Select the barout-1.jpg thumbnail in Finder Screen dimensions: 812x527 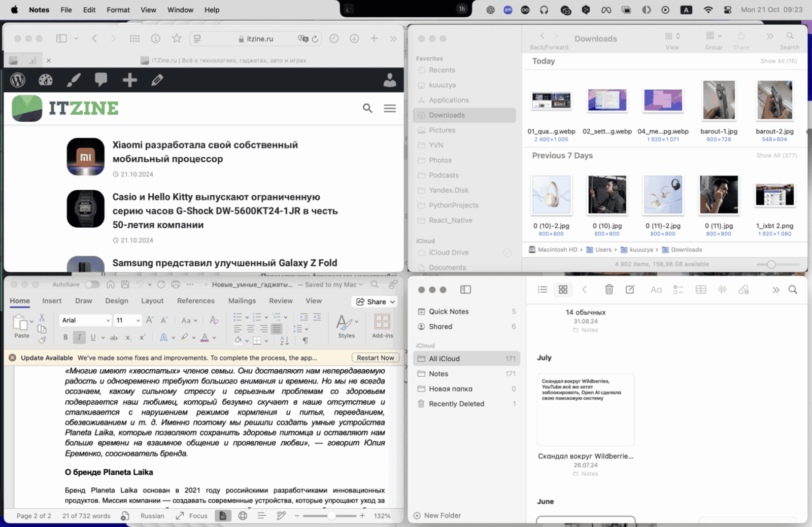(719, 100)
